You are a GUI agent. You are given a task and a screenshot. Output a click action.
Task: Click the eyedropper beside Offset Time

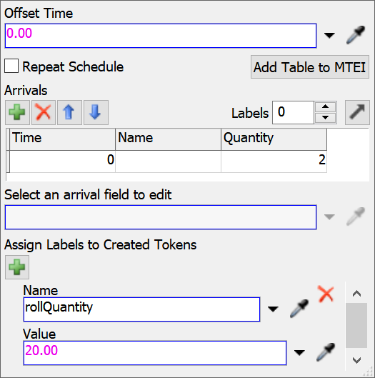pos(356,35)
